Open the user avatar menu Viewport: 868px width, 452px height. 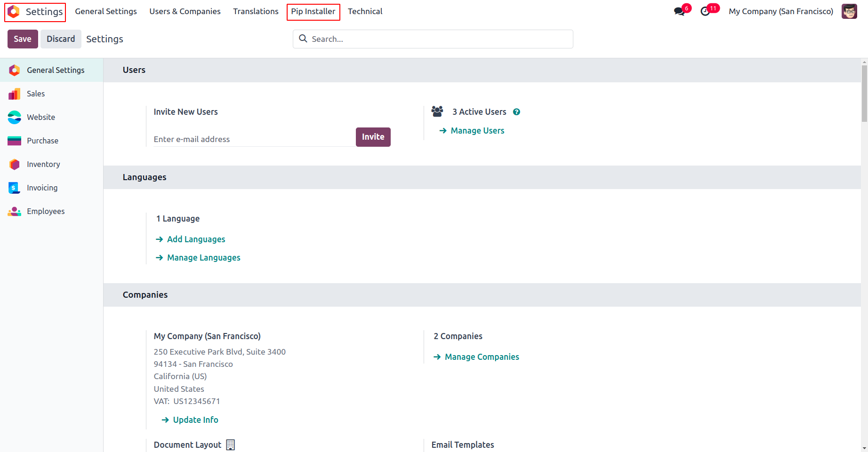pos(849,11)
